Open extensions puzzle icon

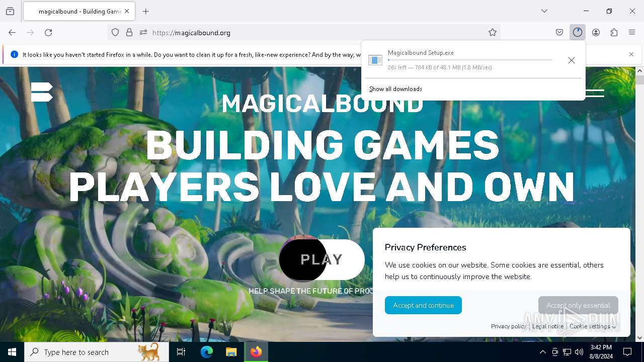point(614,33)
